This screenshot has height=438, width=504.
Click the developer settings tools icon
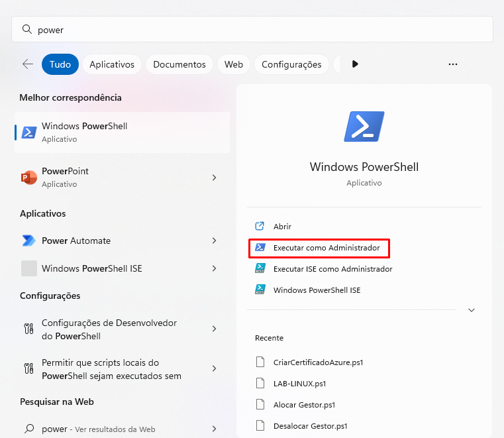pos(28,329)
